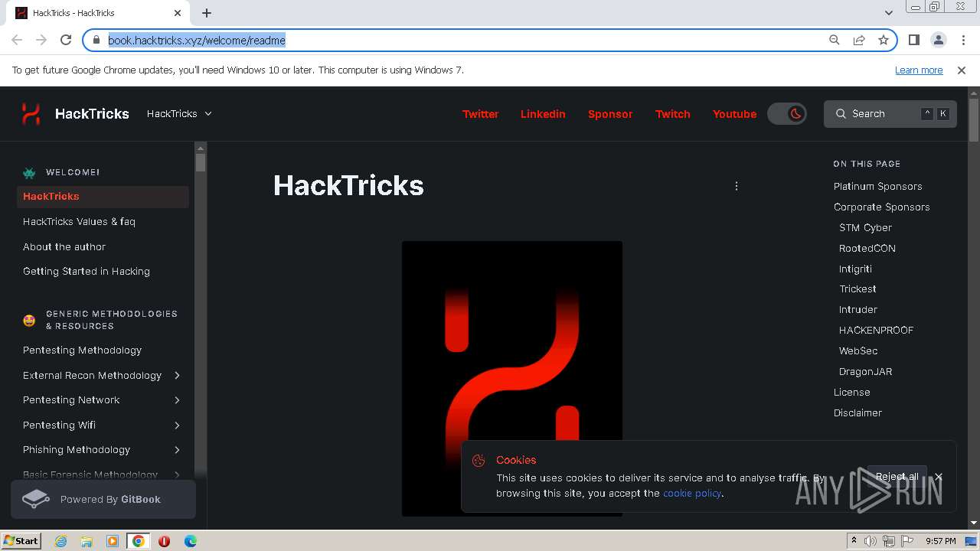Close the HackTricks browser tab
The image size is (980, 551).
click(x=178, y=12)
